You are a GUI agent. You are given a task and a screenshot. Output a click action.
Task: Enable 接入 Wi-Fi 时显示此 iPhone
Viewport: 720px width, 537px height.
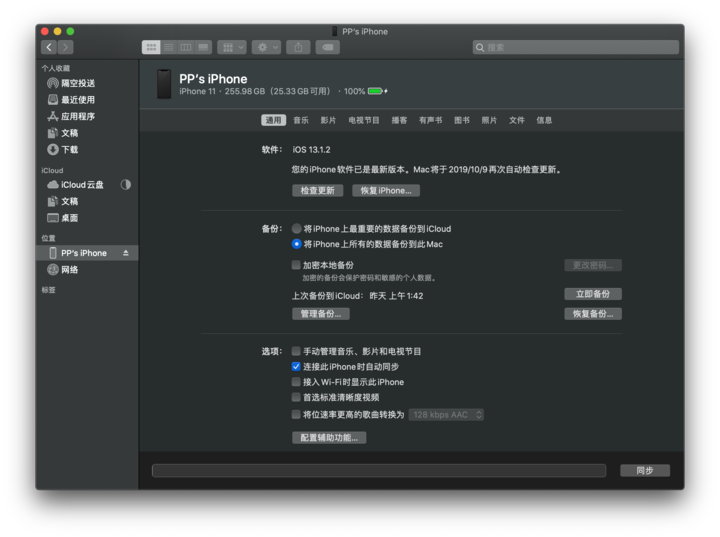[x=296, y=382]
